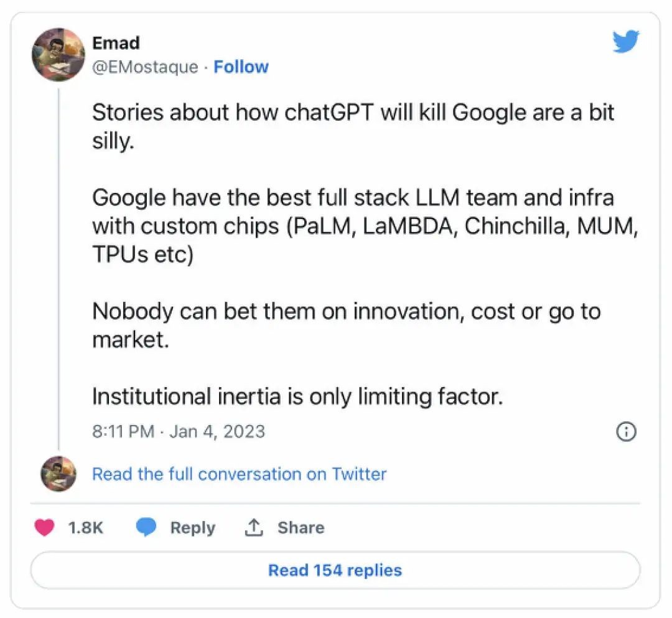Open the tweet info circle icon
672x618 pixels.
[625, 431]
